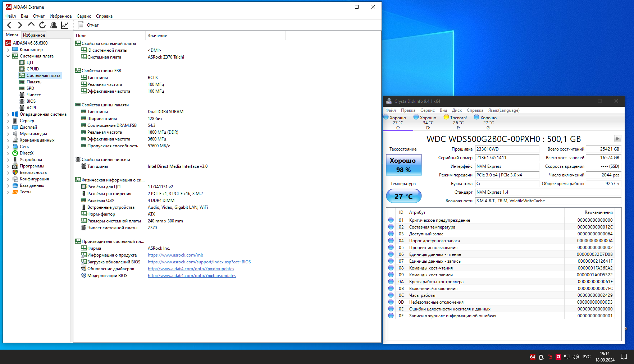Open the Вид menu in AIDA64
634x364 pixels.
(24, 16)
